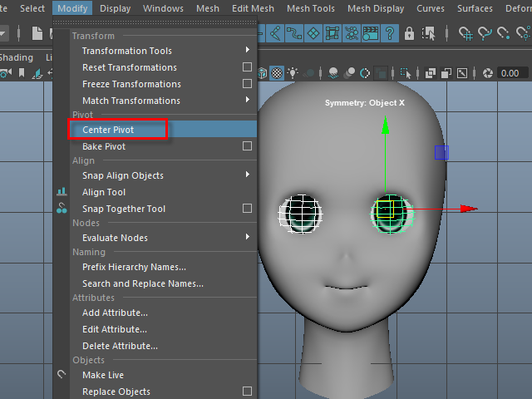Open the Mesh Tools menu
The image size is (532, 399).
(310, 8)
